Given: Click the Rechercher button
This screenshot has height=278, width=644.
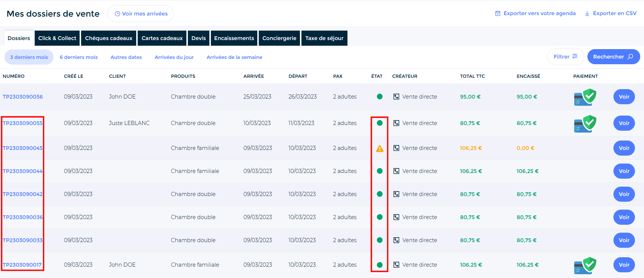Looking at the screenshot, I should 613,57.
